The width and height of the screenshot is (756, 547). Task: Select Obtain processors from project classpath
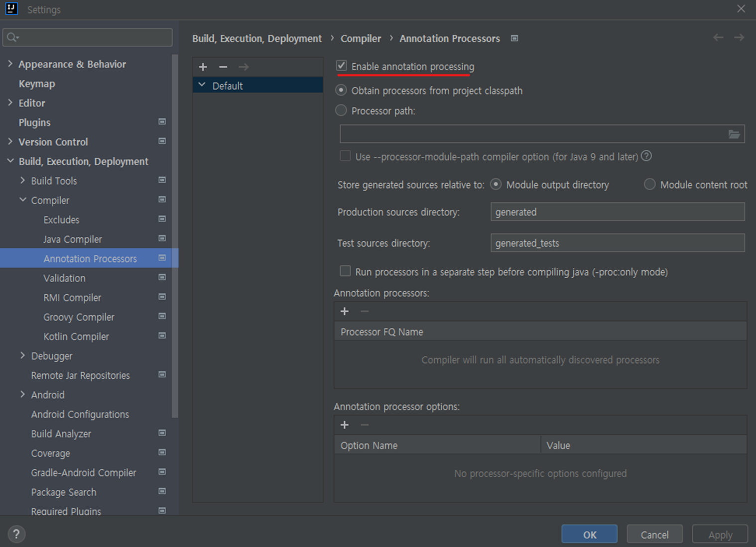[341, 90]
